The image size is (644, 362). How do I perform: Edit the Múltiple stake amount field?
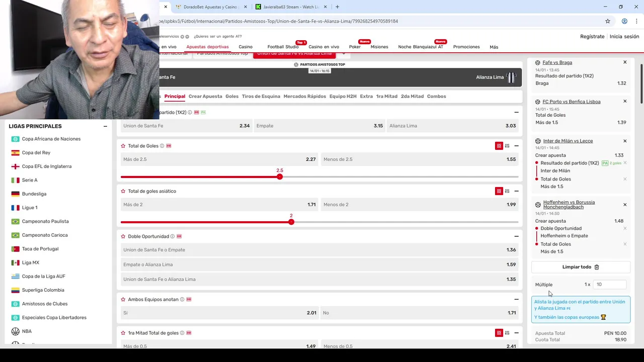click(610, 285)
